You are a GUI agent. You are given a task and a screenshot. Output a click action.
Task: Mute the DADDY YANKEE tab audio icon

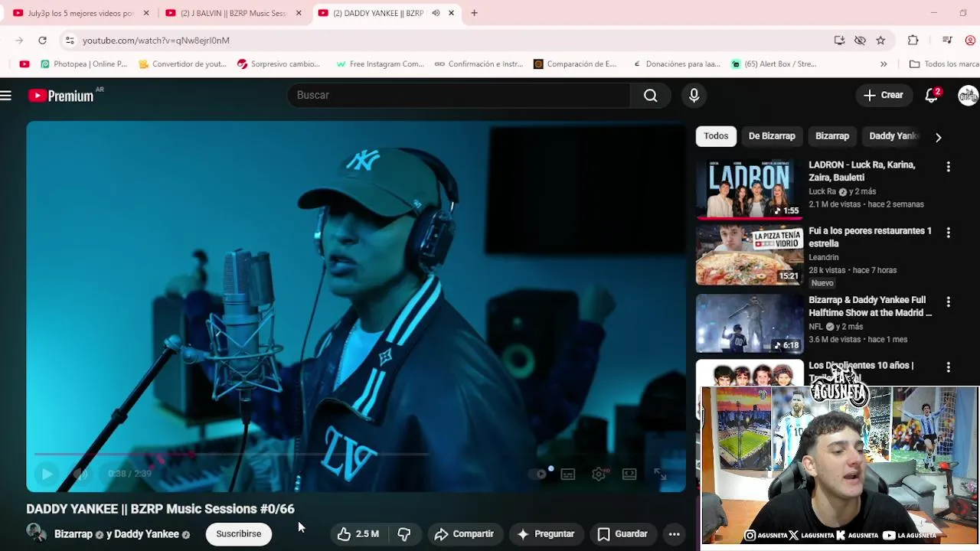436,13
